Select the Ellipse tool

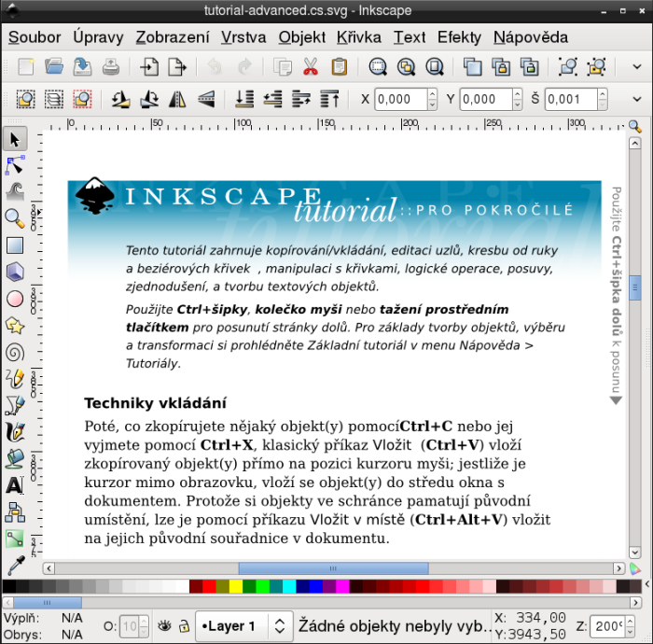click(x=15, y=299)
